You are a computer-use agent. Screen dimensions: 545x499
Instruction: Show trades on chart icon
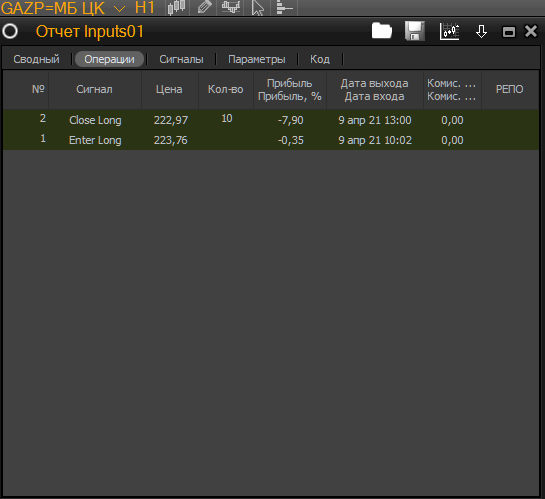[x=449, y=32]
